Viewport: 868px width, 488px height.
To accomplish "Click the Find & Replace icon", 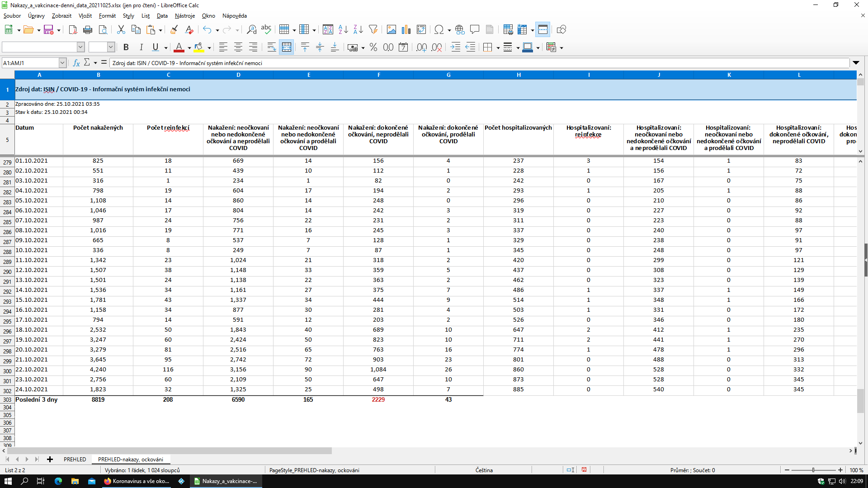I will 251,30.
